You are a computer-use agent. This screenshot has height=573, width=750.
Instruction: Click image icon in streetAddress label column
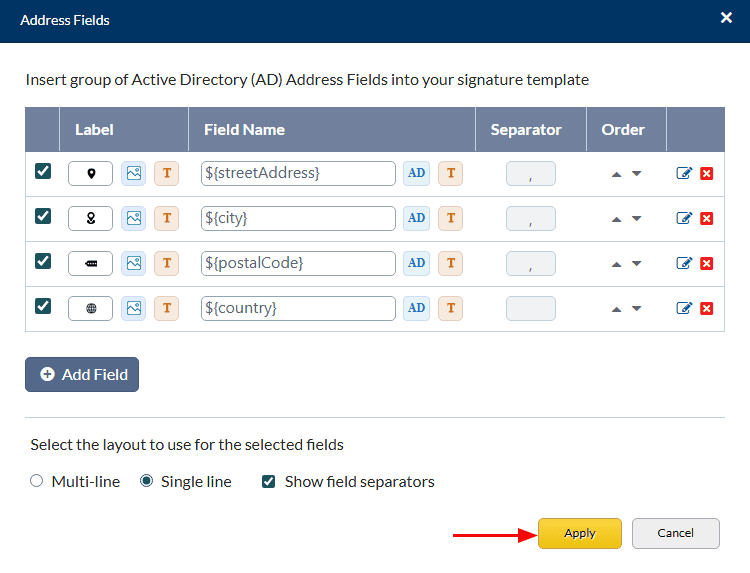pos(133,173)
